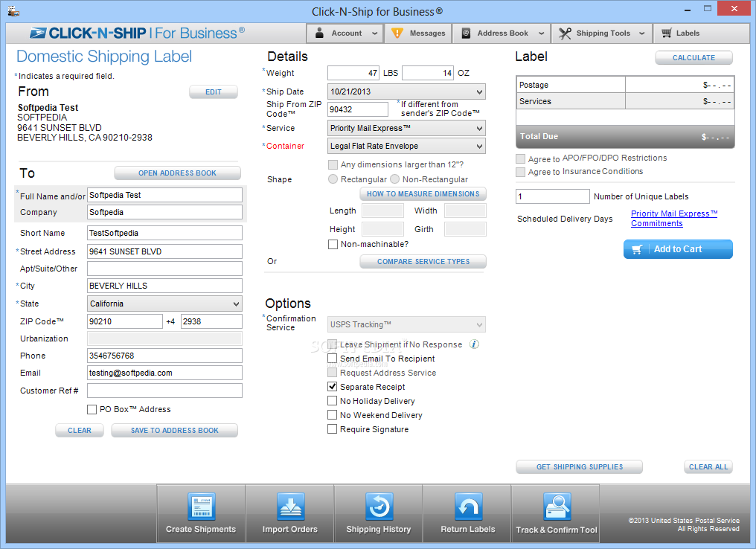Click the Weight OZ input field
The height and width of the screenshot is (549, 756).
428,73
